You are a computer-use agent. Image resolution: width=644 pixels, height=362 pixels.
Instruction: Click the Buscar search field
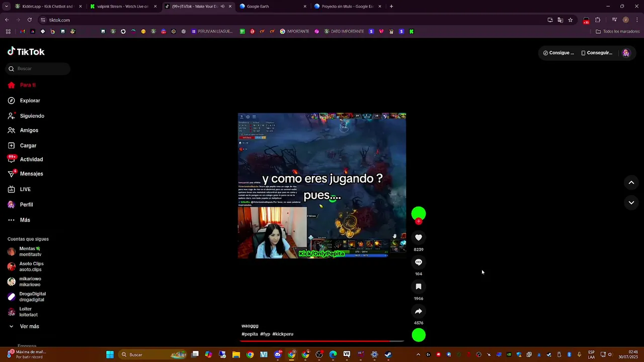tap(38, 68)
